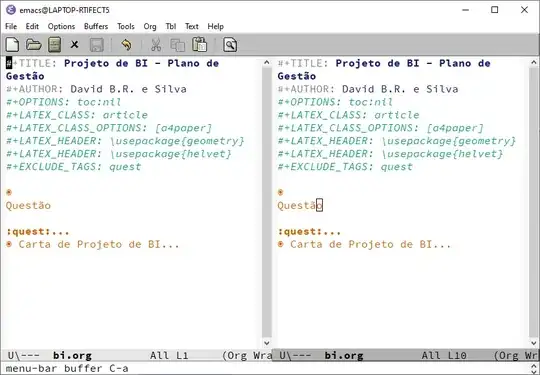Click scroll-down arrow of left pane scrollbar
The image size is (540, 375).
pos(267,343)
